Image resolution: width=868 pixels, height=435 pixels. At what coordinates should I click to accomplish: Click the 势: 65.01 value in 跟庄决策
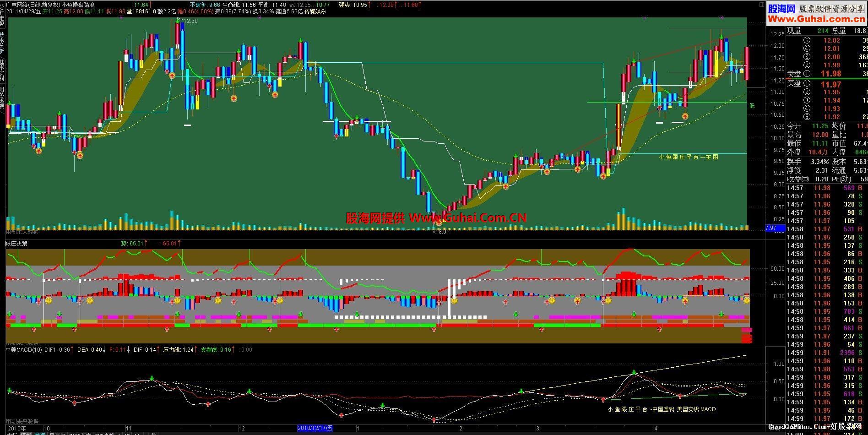point(133,244)
